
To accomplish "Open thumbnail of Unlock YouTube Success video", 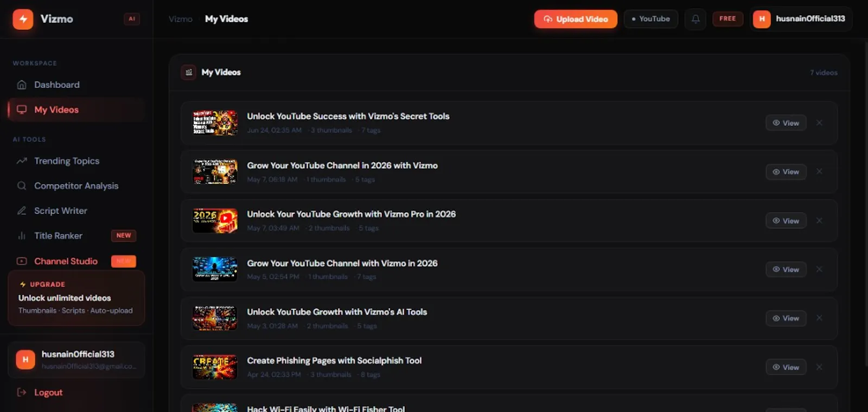I will [x=215, y=123].
